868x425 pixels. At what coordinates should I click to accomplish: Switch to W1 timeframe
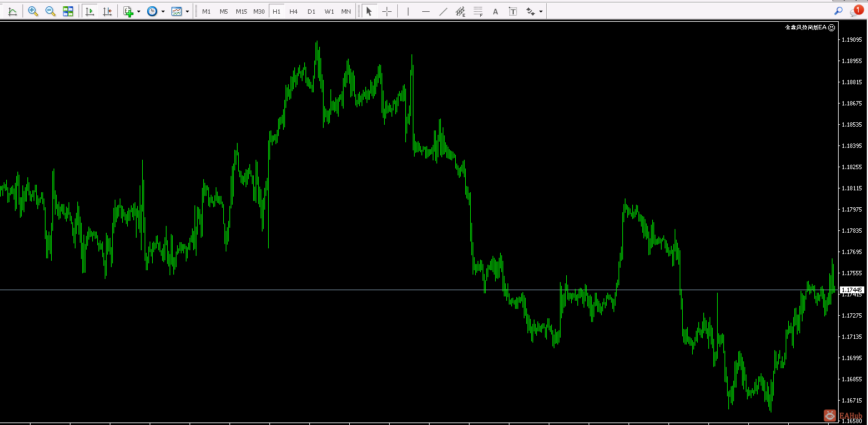(x=329, y=11)
